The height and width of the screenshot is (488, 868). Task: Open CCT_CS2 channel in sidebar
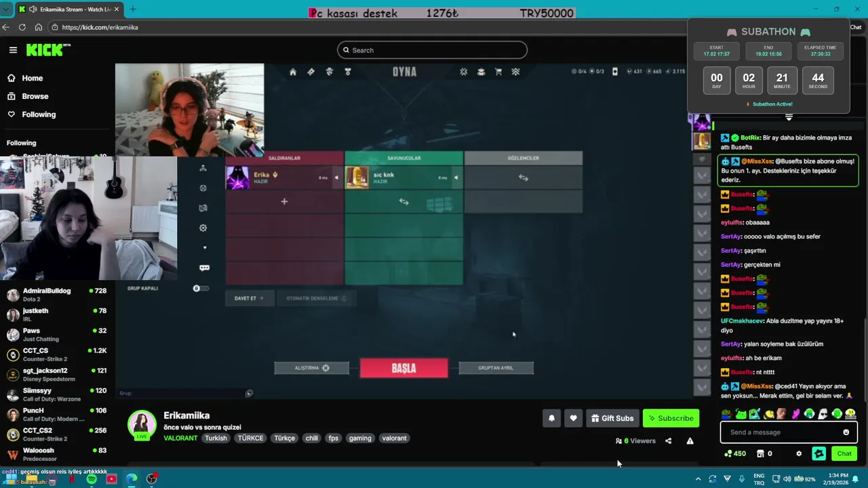pos(57,434)
